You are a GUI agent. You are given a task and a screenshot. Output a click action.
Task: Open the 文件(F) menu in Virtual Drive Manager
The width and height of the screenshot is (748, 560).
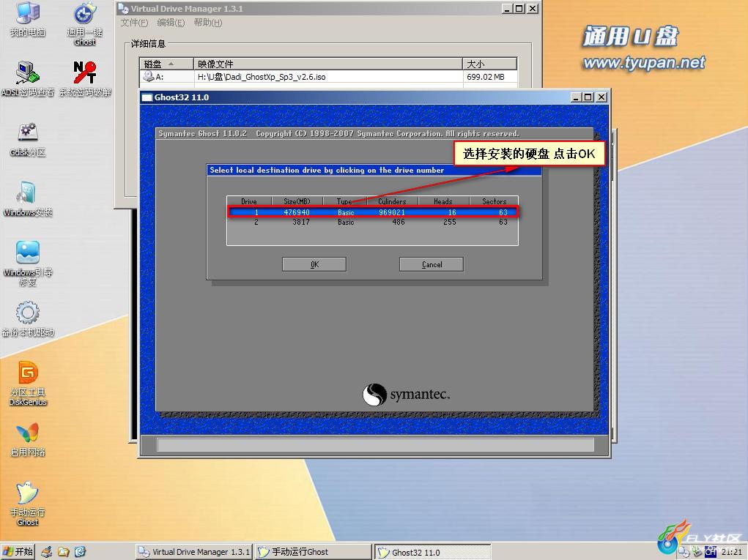coord(134,23)
